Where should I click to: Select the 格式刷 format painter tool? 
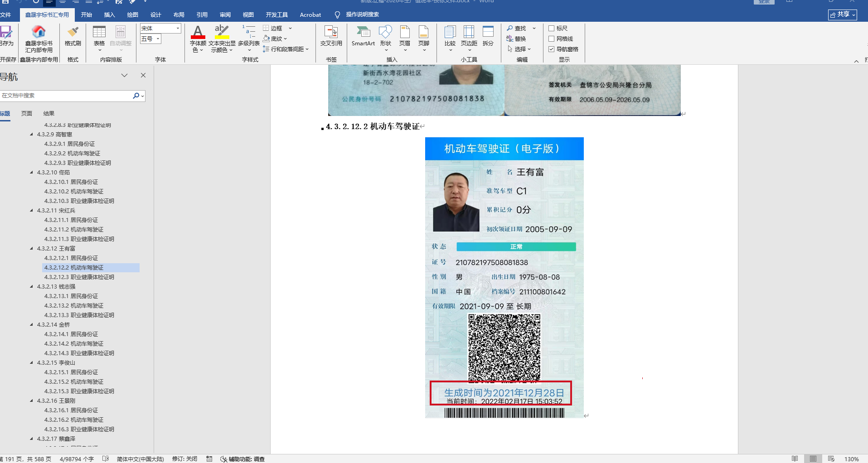click(73, 36)
